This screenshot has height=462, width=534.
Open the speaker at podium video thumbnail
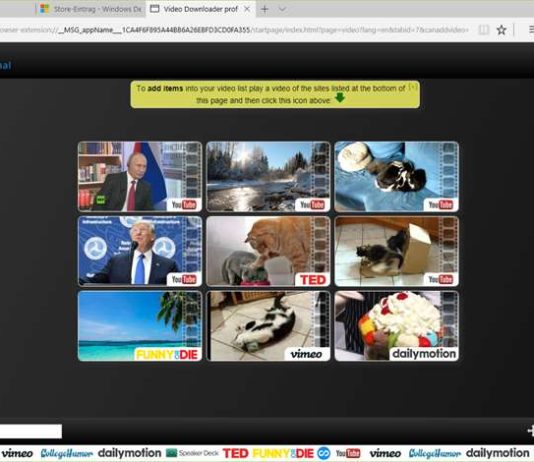coord(140,251)
